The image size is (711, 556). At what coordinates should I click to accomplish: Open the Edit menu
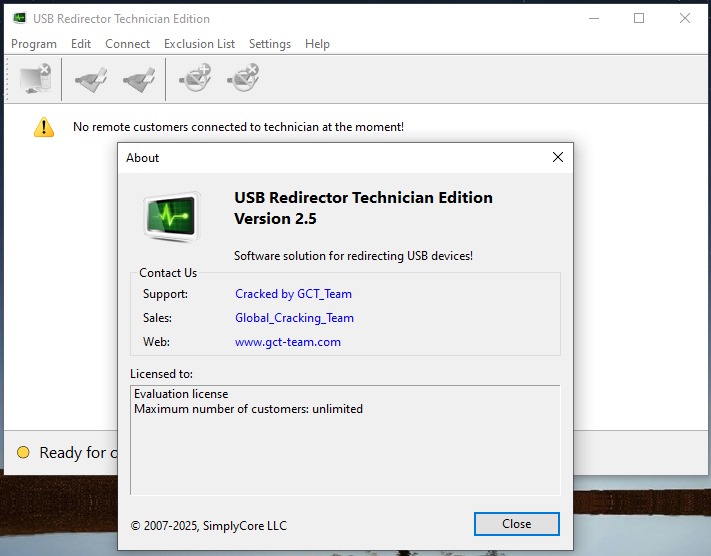81,44
